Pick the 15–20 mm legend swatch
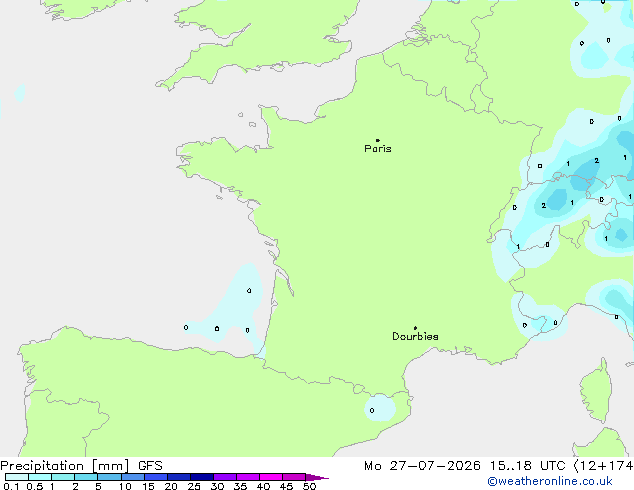 point(156,477)
